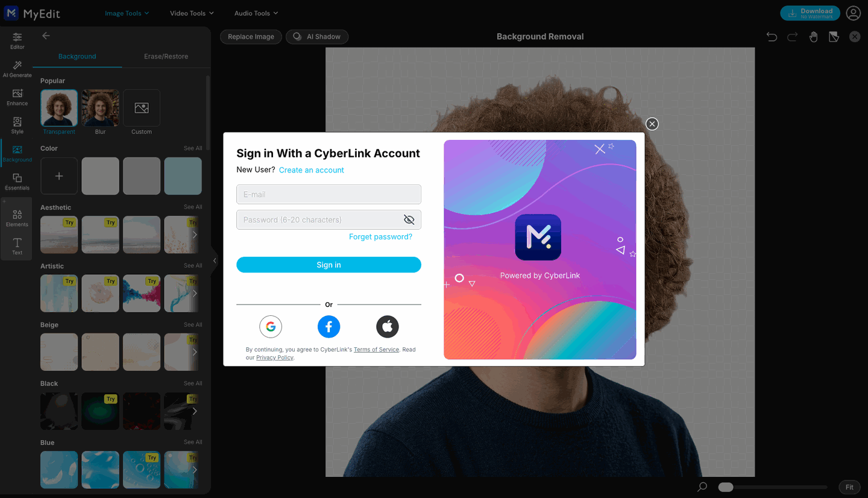868x498 pixels.
Task: Go back with the left arrow
Action: [x=46, y=36]
